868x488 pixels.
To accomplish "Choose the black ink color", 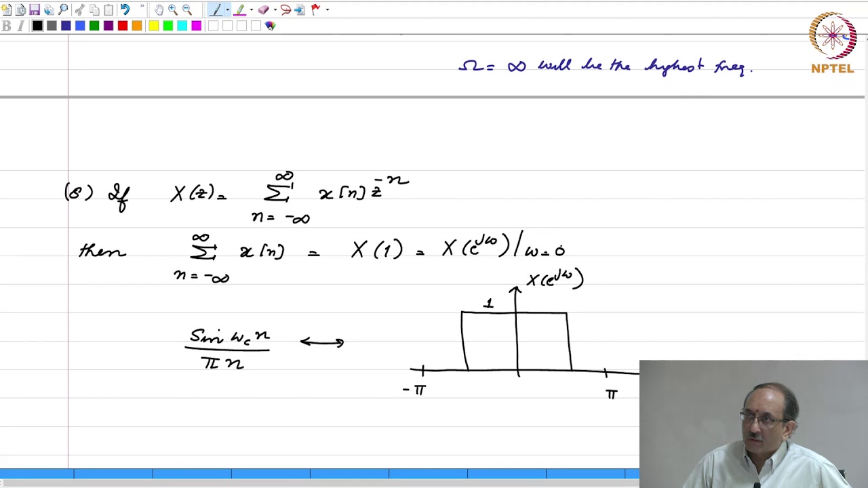I will [x=37, y=26].
